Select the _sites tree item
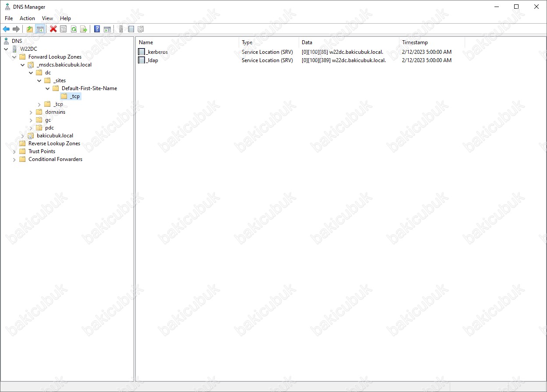 click(x=60, y=80)
